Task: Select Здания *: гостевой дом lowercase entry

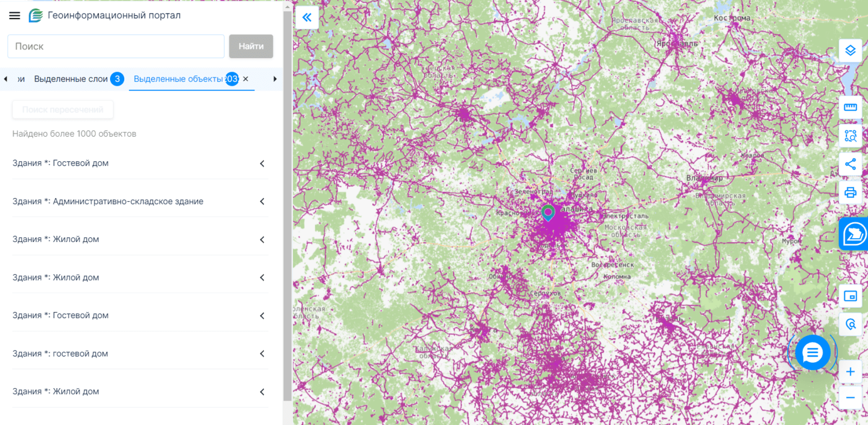Action: coord(60,353)
